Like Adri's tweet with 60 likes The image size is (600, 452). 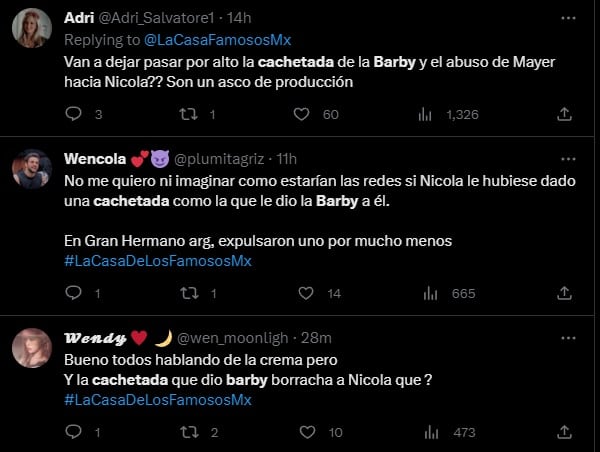302,115
